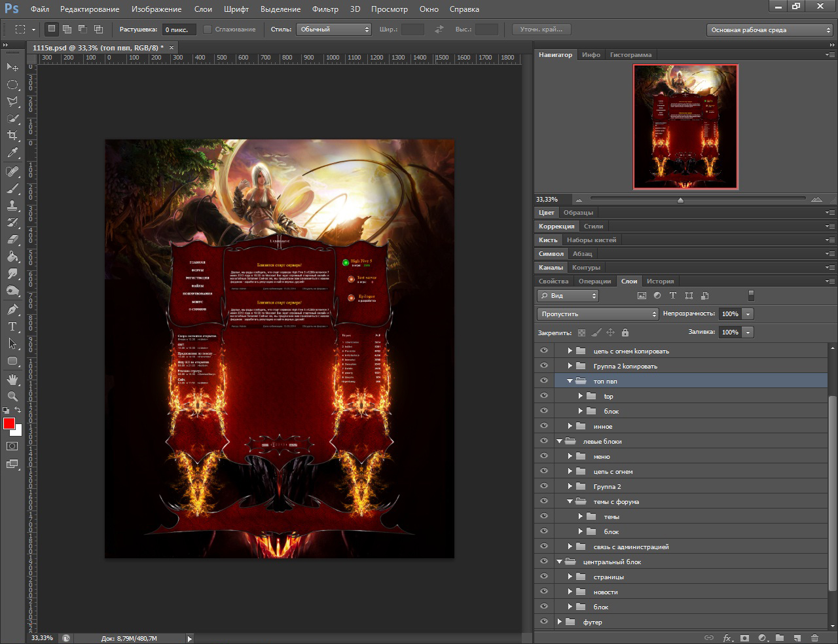The width and height of the screenshot is (838, 644).
Task: Add a layer mask
Action: click(745, 637)
